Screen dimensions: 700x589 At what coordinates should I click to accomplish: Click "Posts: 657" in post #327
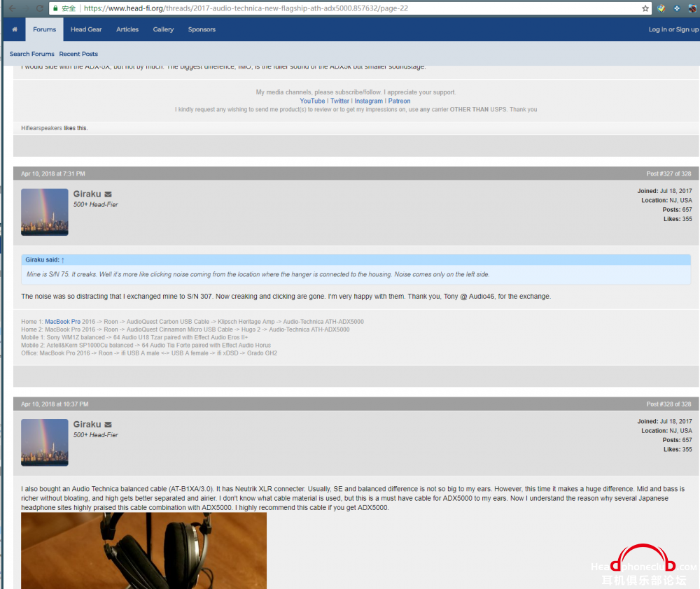[x=677, y=210]
